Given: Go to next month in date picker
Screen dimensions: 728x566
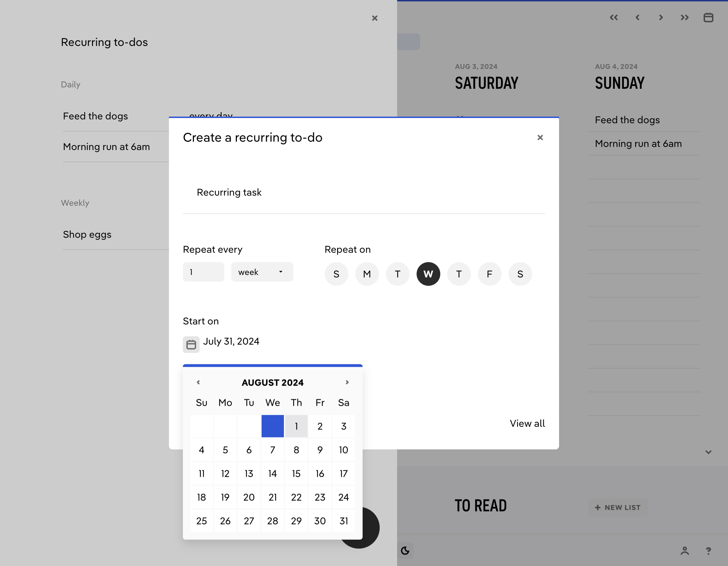Looking at the screenshot, I should point(347,382).
